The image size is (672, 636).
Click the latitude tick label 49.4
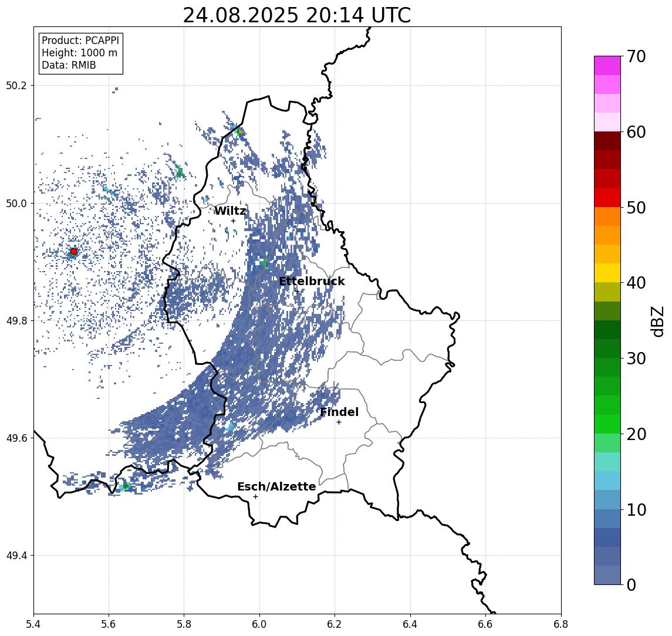pos(16,556)
